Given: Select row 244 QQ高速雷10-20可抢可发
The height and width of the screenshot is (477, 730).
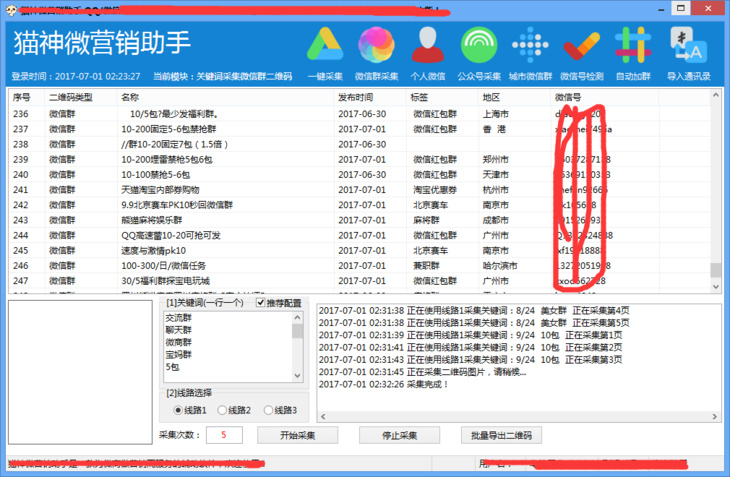Looking at the screenshot, I should point(359,235).
